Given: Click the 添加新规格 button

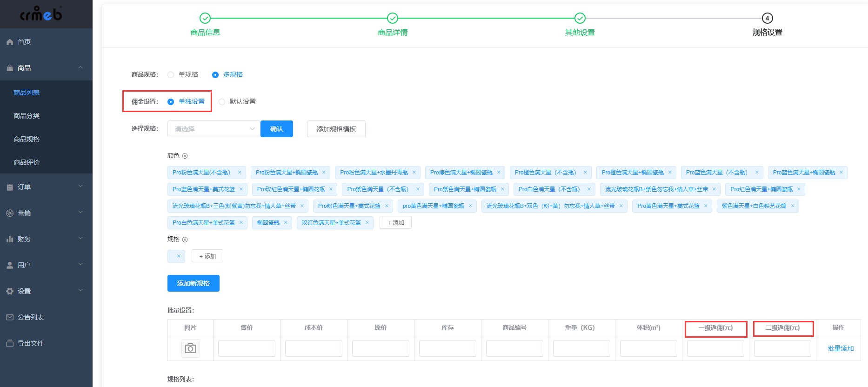Looking at the screenshot, I should (x=194, y=283).
